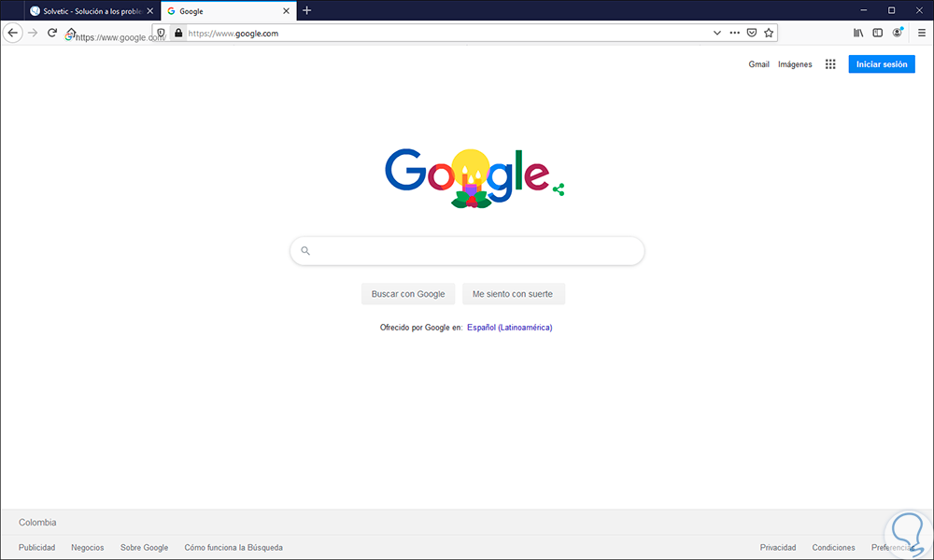Viewport: 934px width, 560px height.
Task: Switch language to Español (Latinoamérica)
Action: [509, 328]
